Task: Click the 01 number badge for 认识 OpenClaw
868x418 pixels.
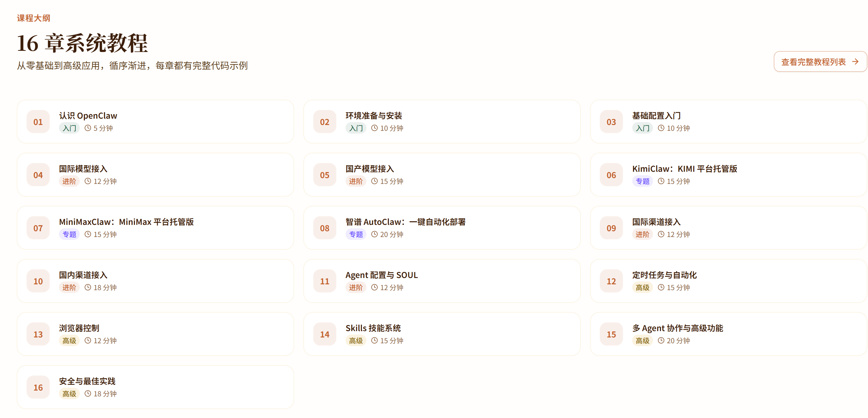Action: (x=38, y=122)
